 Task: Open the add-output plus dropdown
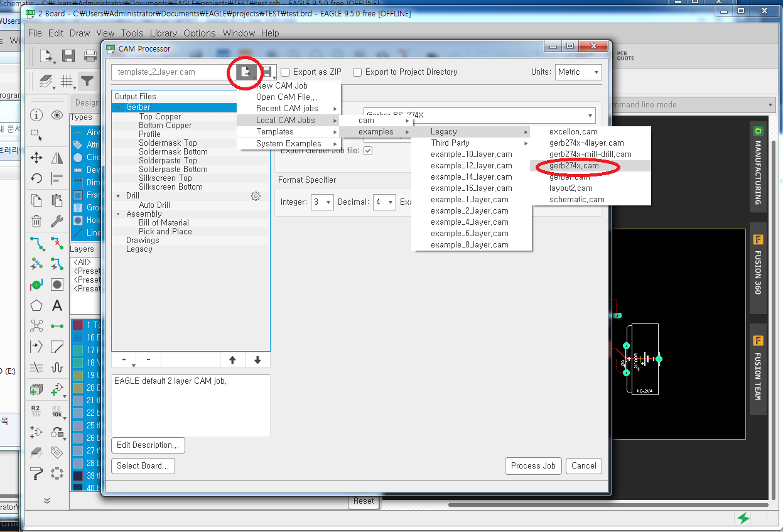124,360
